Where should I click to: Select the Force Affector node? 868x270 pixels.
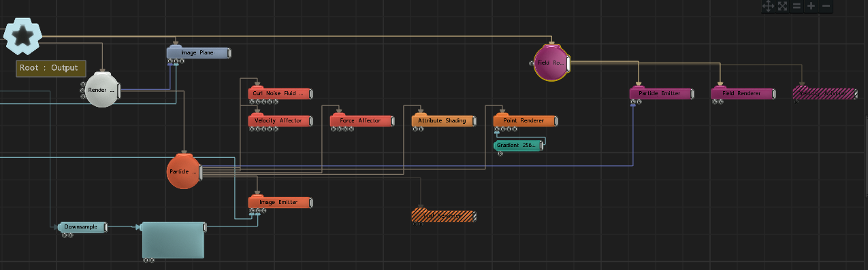361,120
